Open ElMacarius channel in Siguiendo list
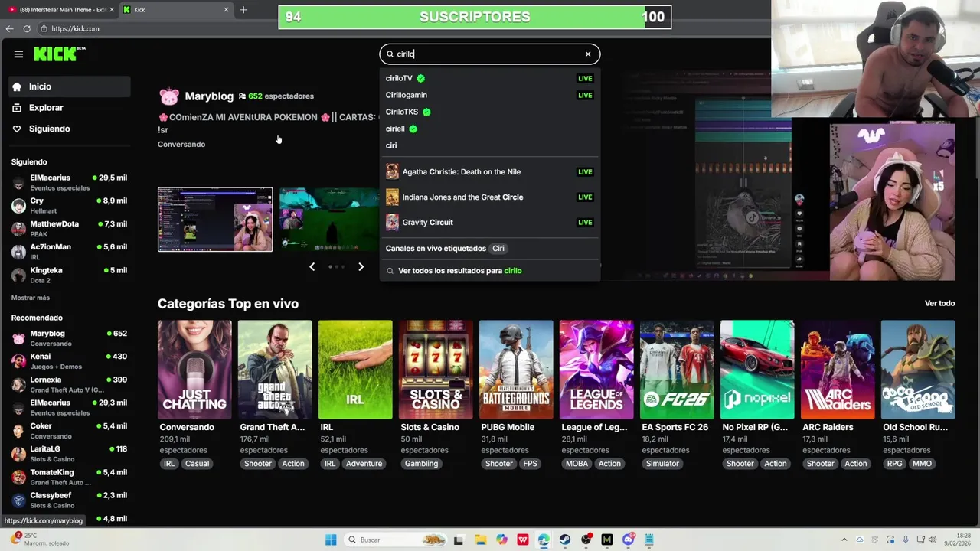Screen dimensions: 980x551 click(69, 182)
